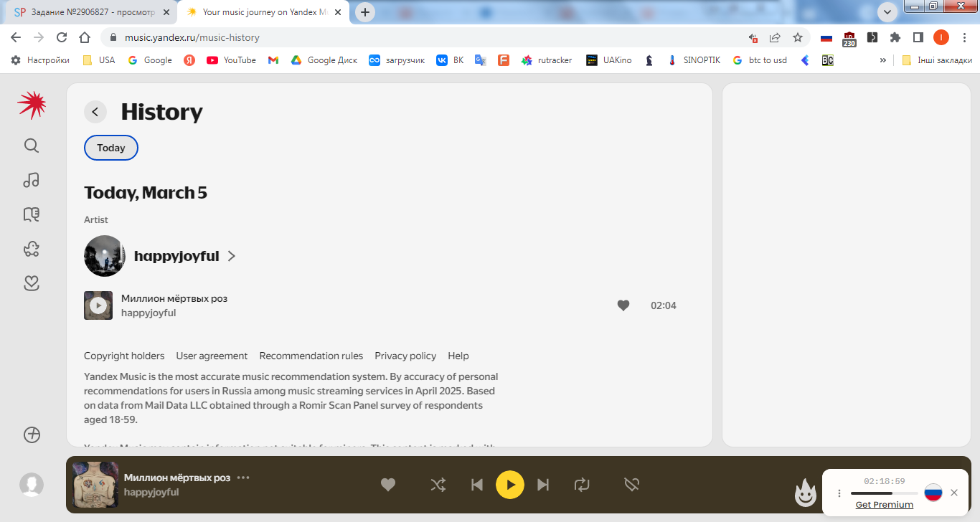Like the current track in player bar
The width and height of the screenshot is (980, 522).
click(388, 485)
